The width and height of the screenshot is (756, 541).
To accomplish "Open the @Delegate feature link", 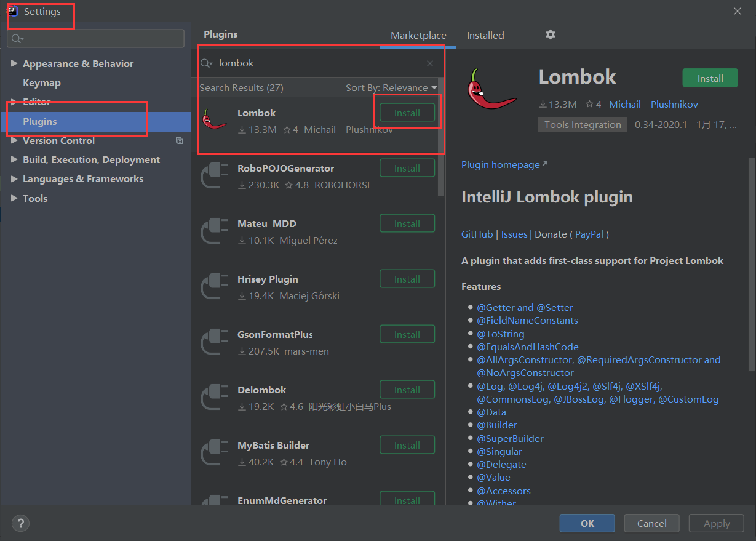I will 501,465.
